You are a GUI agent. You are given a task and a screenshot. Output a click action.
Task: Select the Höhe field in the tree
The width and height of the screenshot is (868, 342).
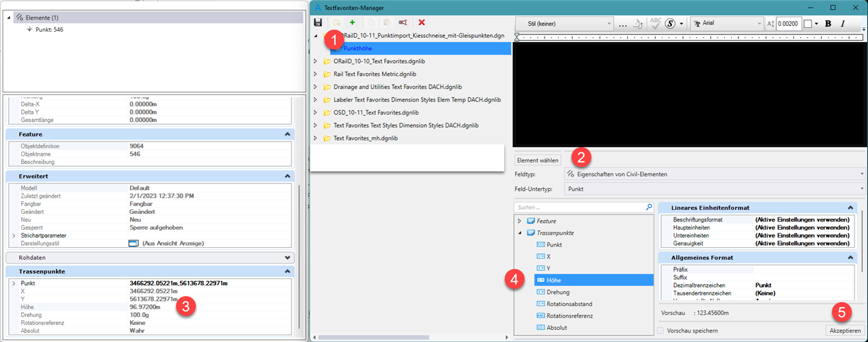tap(553, 280)
